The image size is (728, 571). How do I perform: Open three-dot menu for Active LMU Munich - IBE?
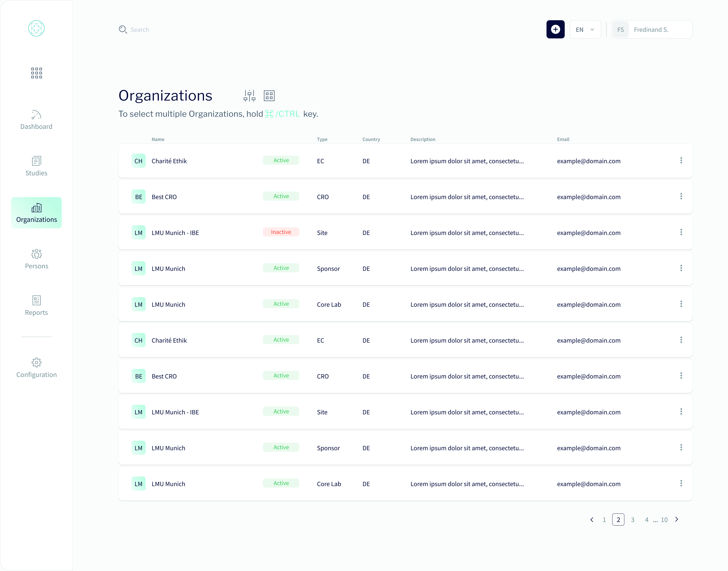[681, 412]
